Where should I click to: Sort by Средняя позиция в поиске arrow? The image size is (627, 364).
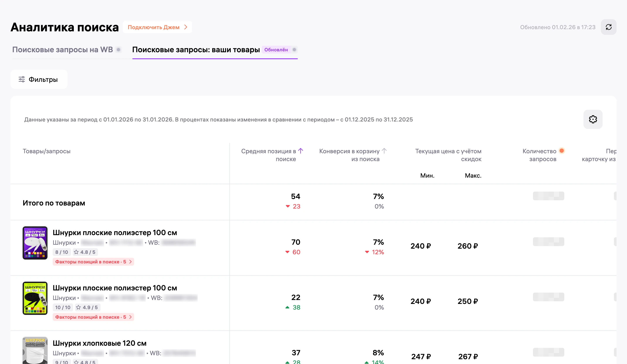(x=301, y=151)
